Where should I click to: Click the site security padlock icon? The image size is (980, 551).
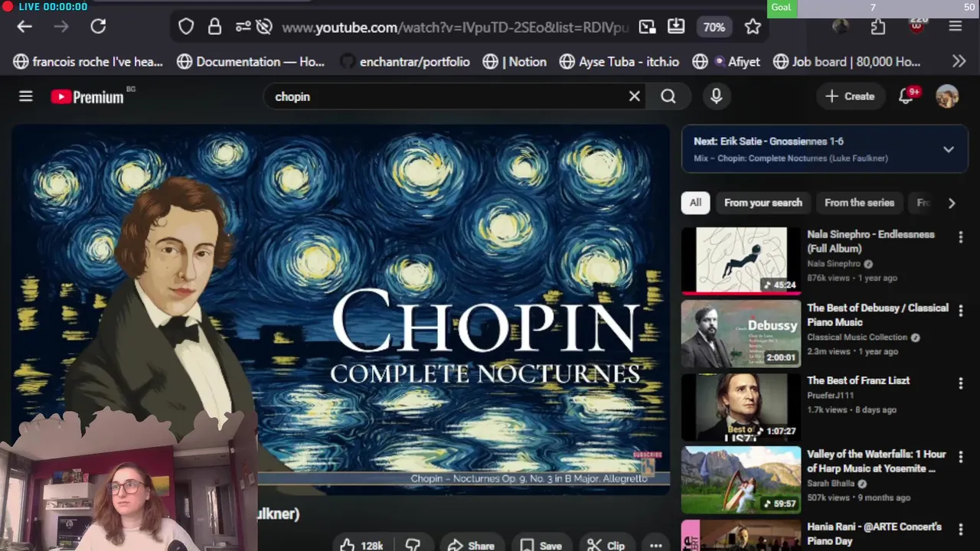pyautogui.click(x=214, y=27)
